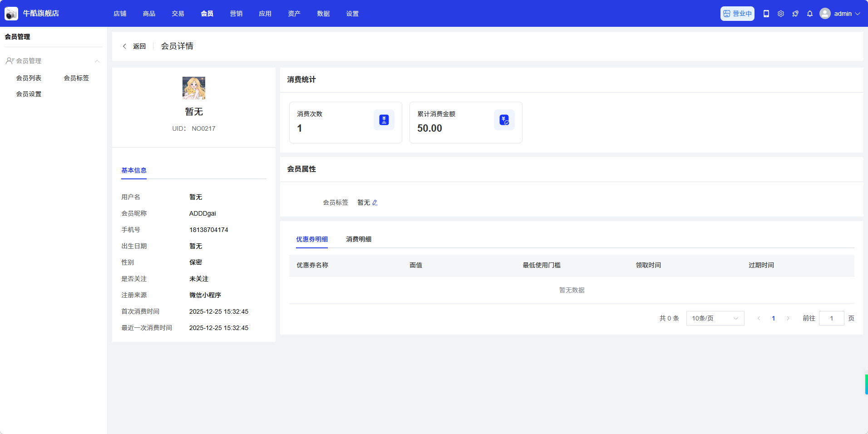Click the store logo icon at top left
This screenshot has height=434, width=868.
(x=11, y=14)
